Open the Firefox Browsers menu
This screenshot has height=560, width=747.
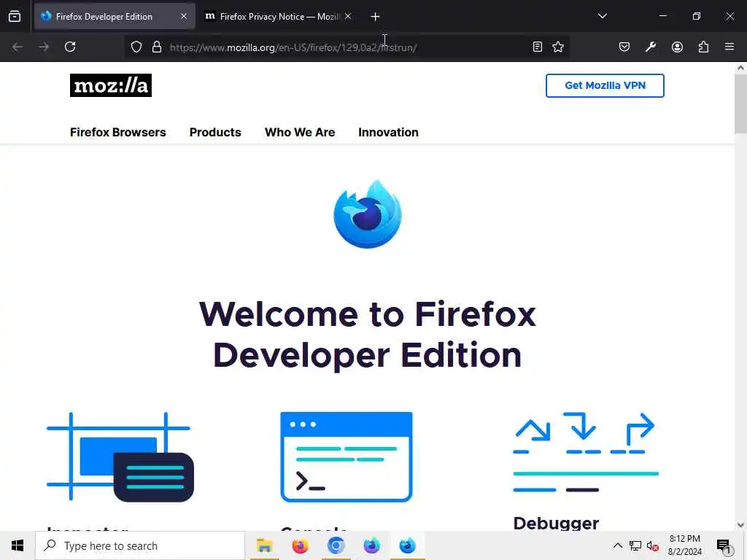118,133
